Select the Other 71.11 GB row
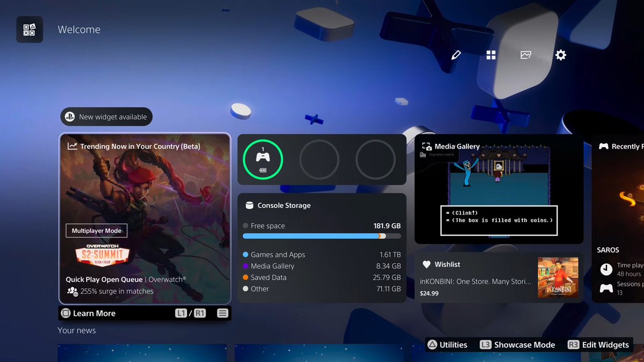Image resolution: width=644 pixels, height=362 pixels. point(322,289)
